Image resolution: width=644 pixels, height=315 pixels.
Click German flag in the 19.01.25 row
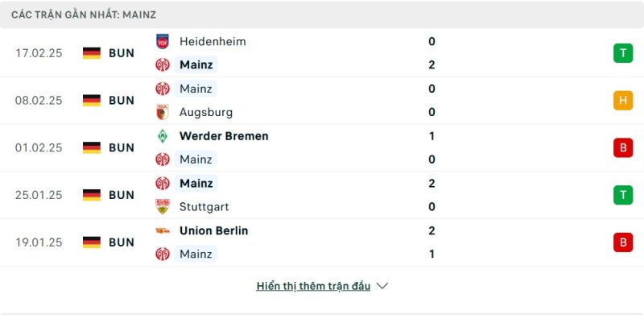92,242
